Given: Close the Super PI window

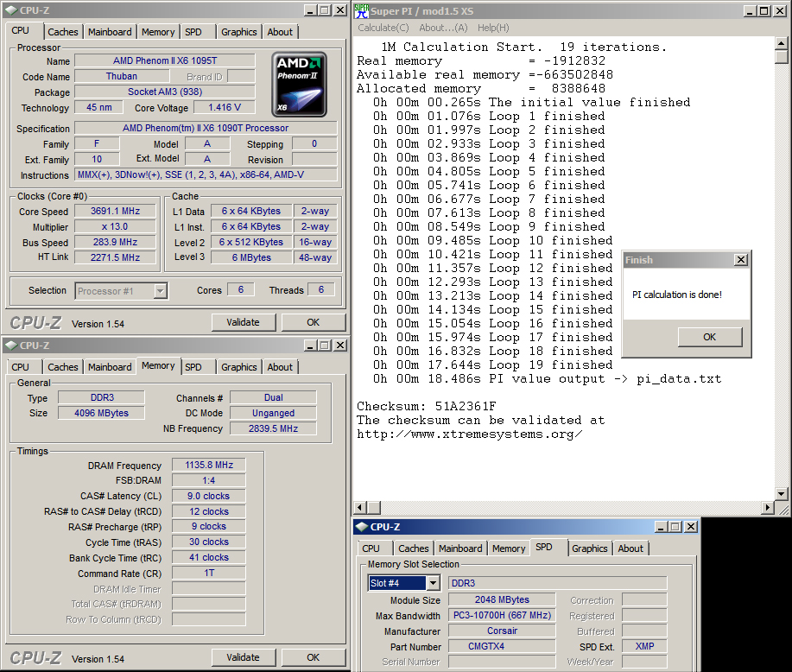Looking at the screenshot, I should click(779, 10).
